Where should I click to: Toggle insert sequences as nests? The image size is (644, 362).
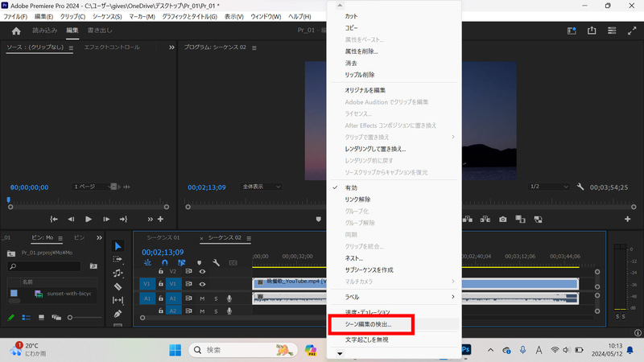147,263
